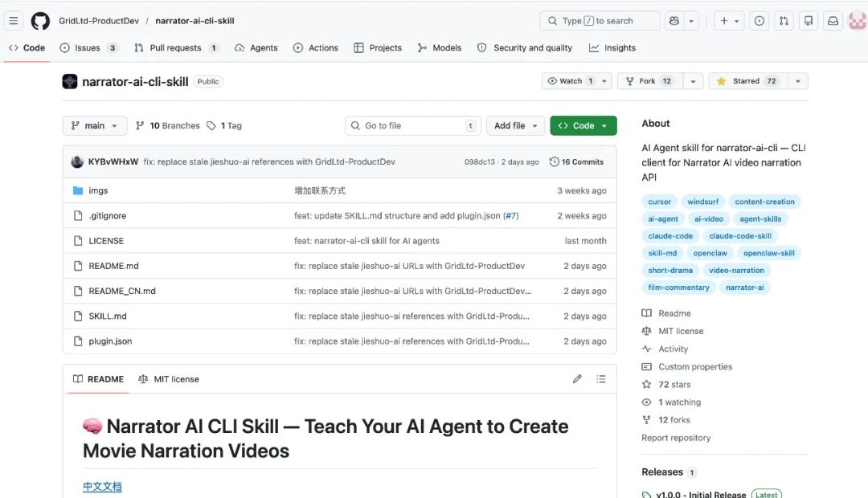This screenshot has width=868, height=498.
Task: Open the Projects tab
Action: (x=378, y=48)
